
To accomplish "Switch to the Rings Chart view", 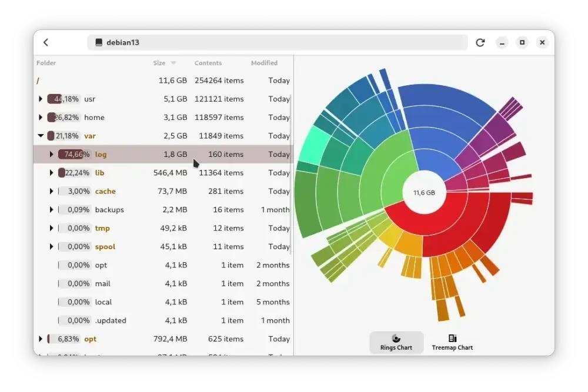I will coord(396,342).
